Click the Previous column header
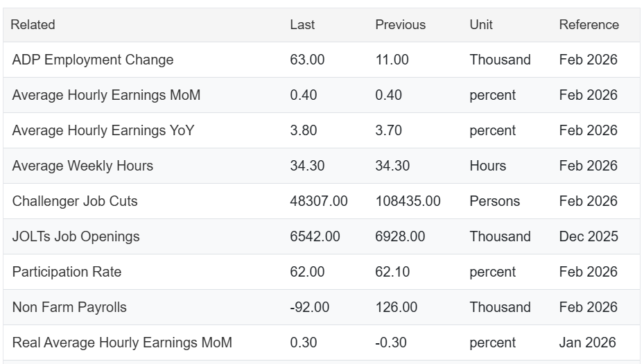Image resolution: width=644 pixels, height=364 pixels. tap(401, 25)
